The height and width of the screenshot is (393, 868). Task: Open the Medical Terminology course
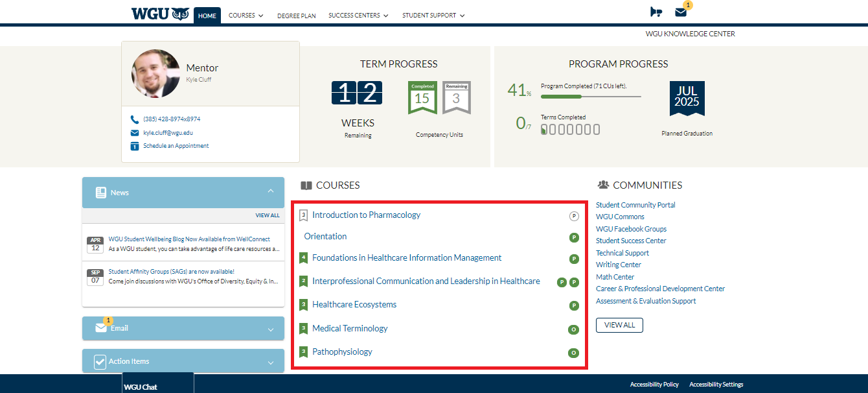click(x=350, y=329)
